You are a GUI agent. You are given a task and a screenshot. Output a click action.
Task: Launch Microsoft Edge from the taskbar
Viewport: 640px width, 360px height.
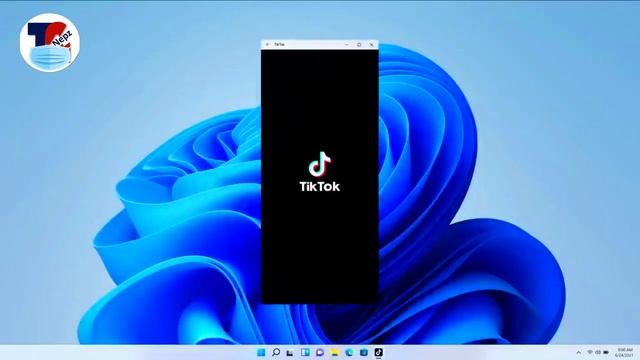349,352
